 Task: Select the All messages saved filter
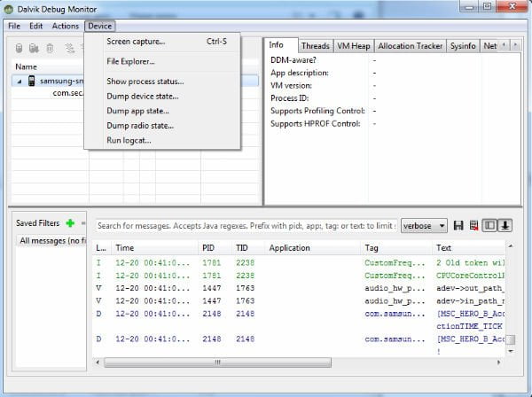[51, 241]
